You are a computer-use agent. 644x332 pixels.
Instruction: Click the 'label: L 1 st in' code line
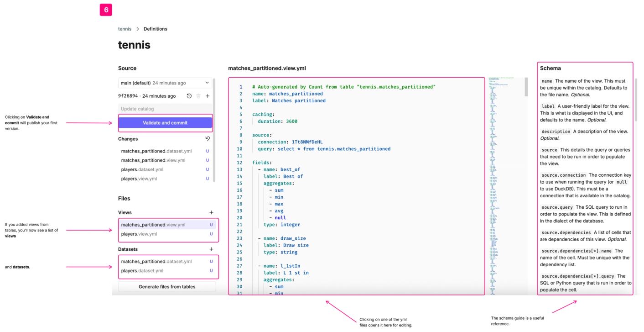click(286, 273)
